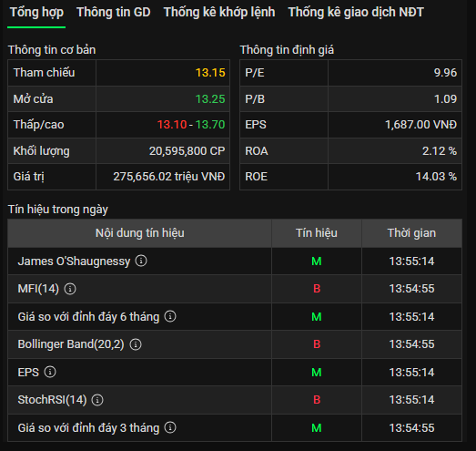Click the Thời gian column header
Screen dimensions: 476x451
pyautogui.click(x=411, y=233)
